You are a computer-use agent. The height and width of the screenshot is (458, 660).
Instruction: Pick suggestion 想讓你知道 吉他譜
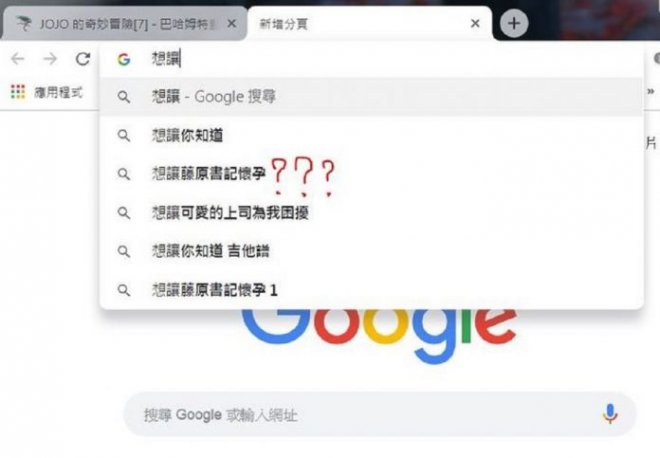point(371,251)
